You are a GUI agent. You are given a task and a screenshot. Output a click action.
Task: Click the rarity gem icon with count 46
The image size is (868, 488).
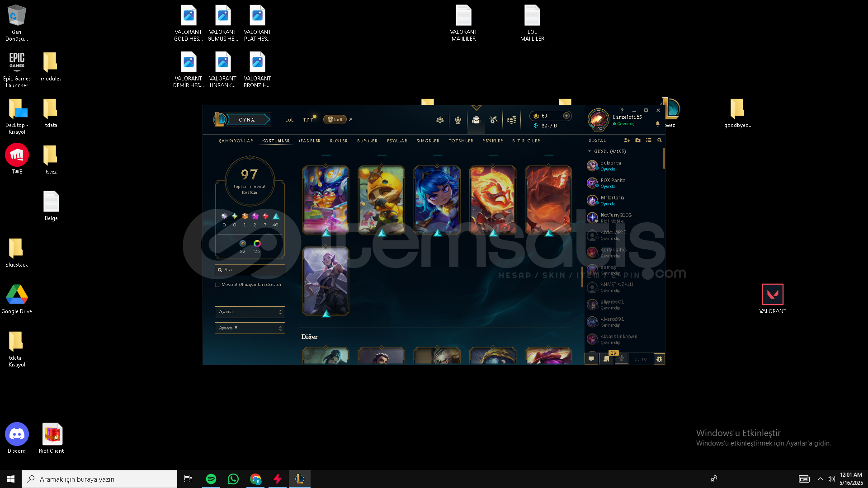(x=276, y=216)
